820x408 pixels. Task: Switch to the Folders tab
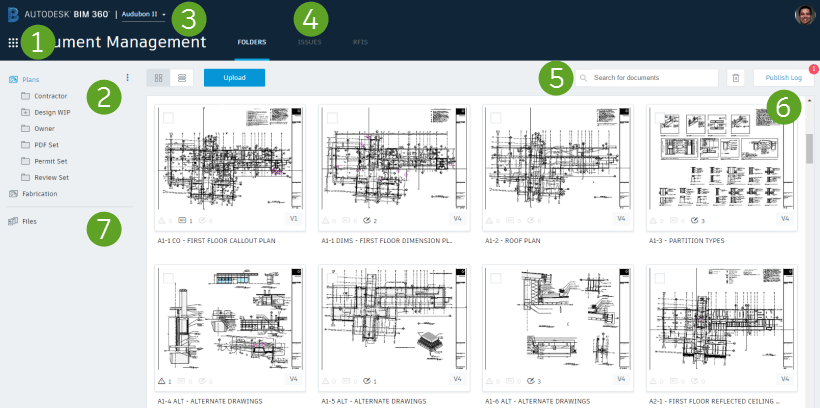[x=252, y=42]
